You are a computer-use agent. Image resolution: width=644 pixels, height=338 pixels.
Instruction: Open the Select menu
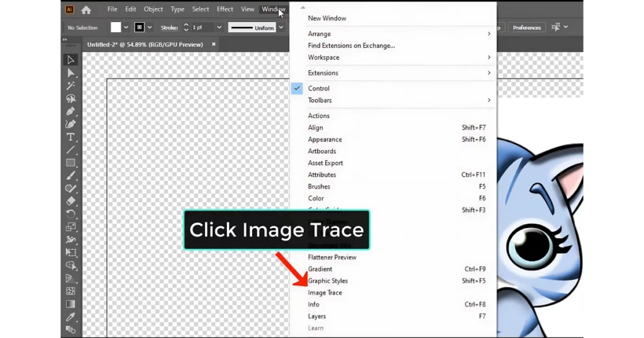201,9
